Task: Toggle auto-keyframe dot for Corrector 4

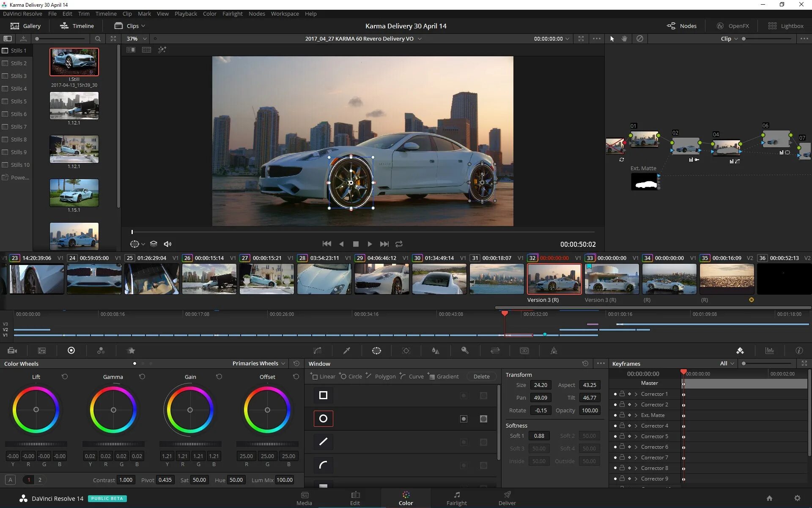Action: click(x=615, y=426)
